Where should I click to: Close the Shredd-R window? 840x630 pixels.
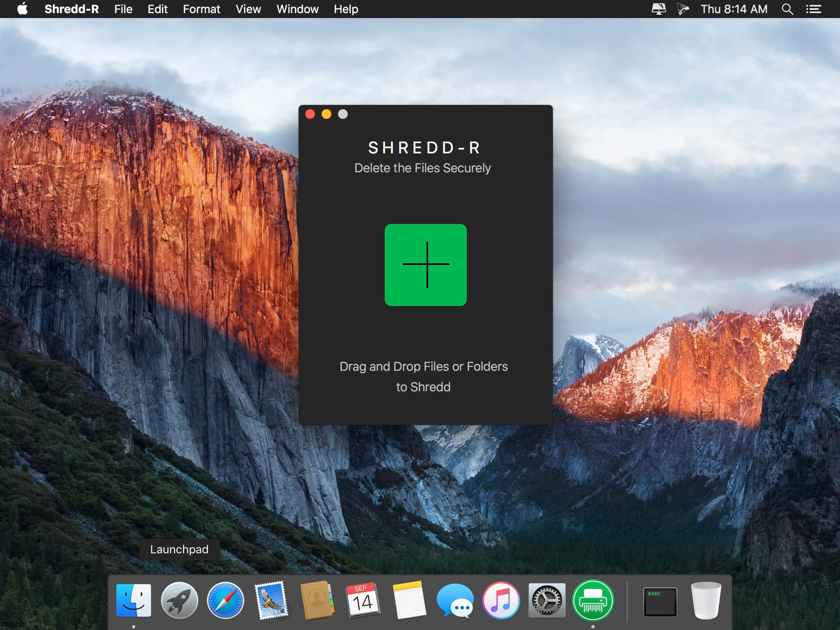pyautogui.click(x=310, y=114)
